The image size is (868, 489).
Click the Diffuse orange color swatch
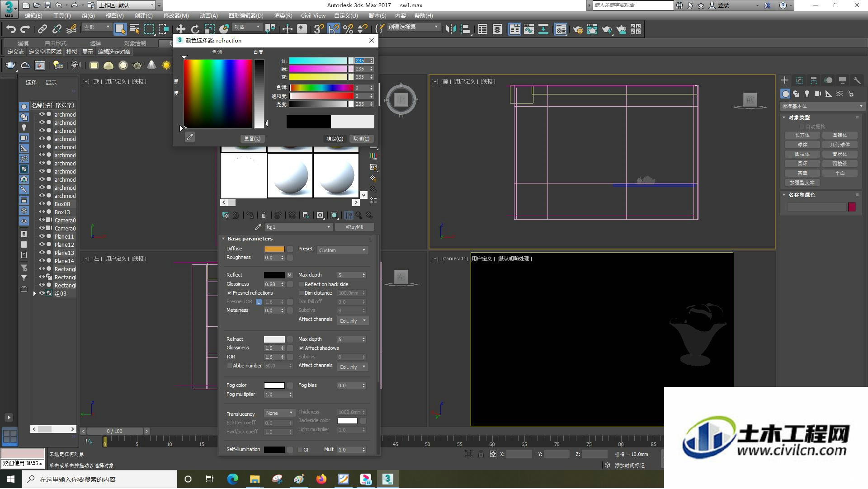274,249
